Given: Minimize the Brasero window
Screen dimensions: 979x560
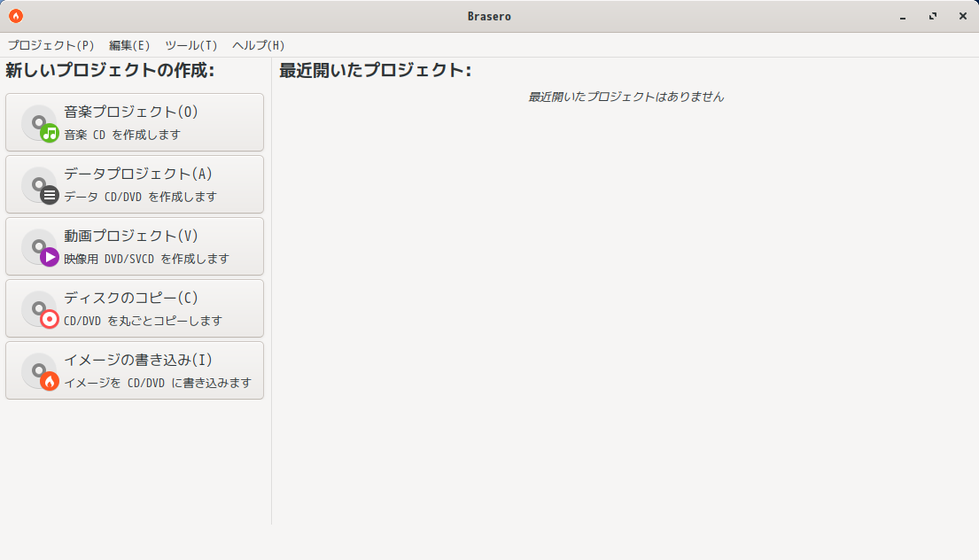Looking at the screenshot, I should click(x=903, y=17).
